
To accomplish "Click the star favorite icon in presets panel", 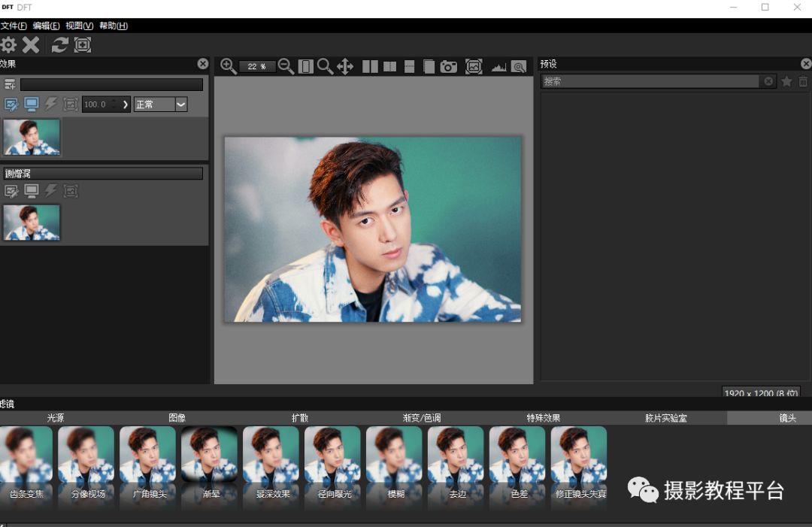I will click(786, 81).
